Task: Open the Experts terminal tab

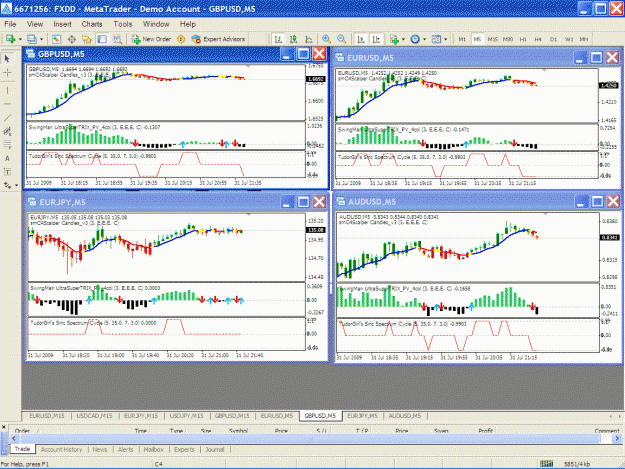Action: click(184, 449)
